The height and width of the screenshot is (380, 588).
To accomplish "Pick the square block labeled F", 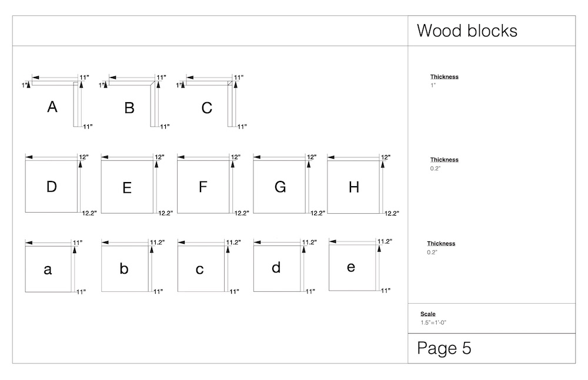I will [x=203, y=187].
